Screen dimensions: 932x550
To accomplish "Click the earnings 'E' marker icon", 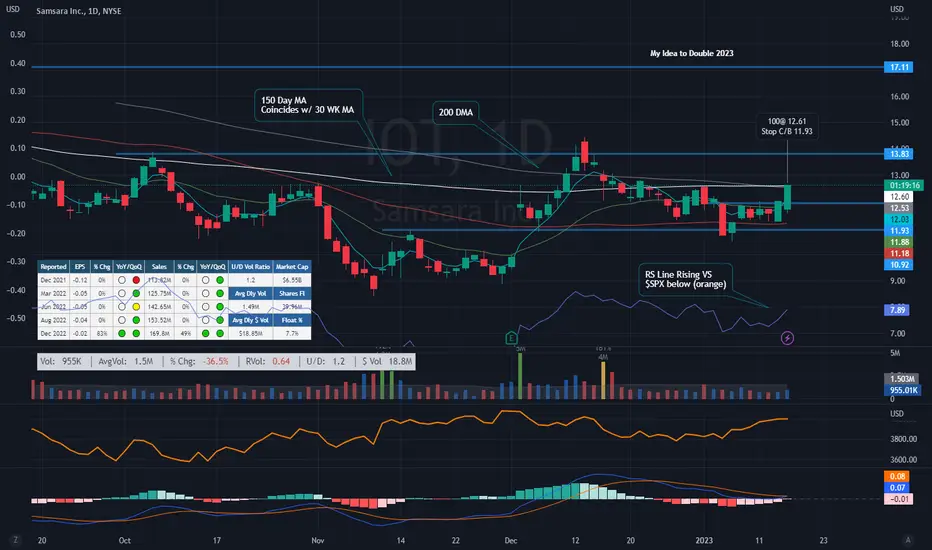I will (x=511, y=338).
